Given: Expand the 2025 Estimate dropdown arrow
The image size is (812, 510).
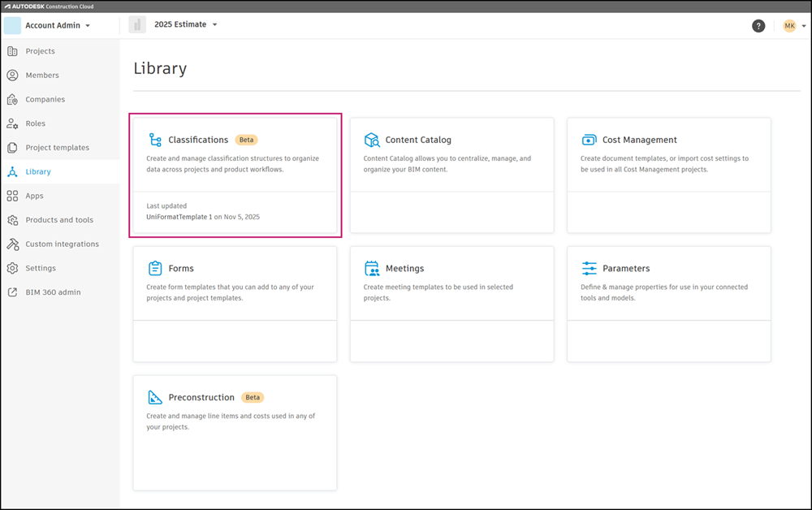Looking at the screenshot, I should [x=215, y=25].
